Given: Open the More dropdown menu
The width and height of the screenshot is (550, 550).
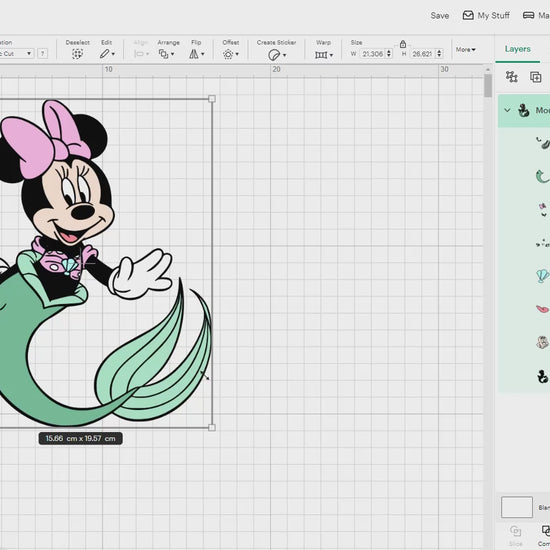Looking at the screenshot, I should [466, 50].
